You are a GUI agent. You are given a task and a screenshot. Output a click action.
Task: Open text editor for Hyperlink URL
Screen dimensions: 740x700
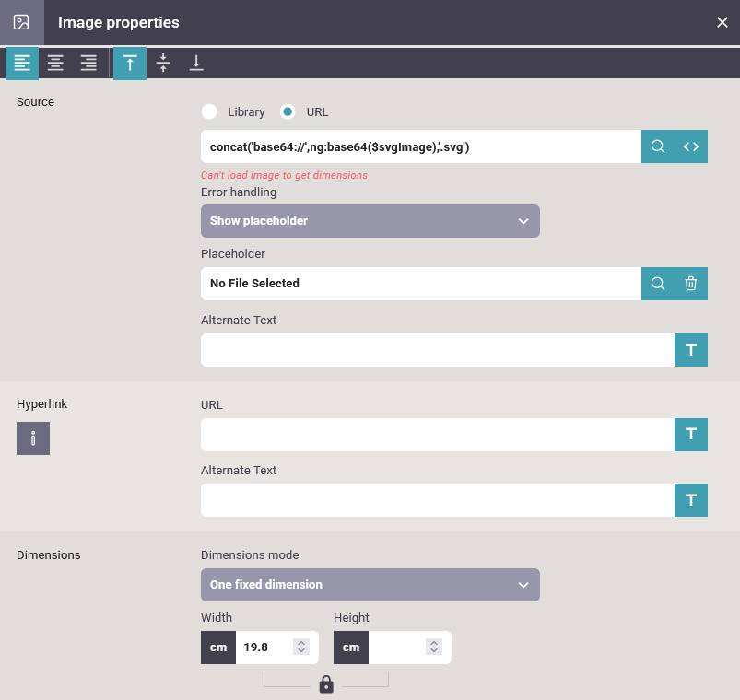pyautogui.click(x=691, y=434)
